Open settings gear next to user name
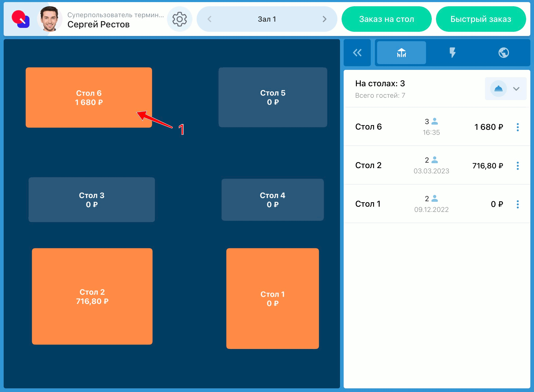The image size is (534, 392). pyautogui.click(x=180, y=19)
